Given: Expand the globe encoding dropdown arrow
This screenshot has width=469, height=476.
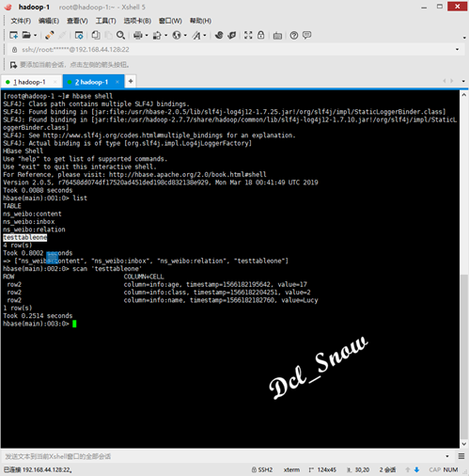Looking at the screenshot, I should coord(185,35).
